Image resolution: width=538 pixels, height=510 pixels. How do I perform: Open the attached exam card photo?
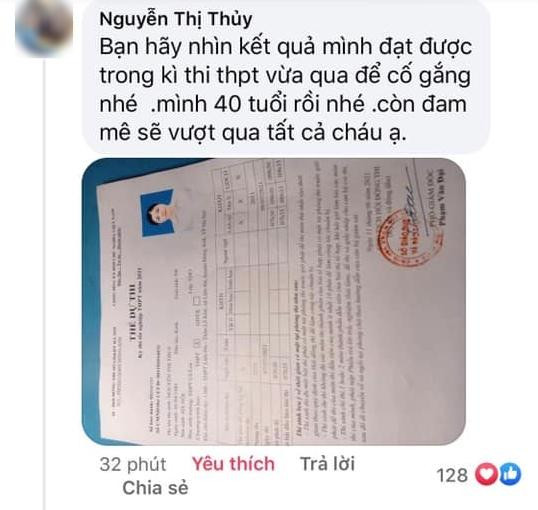(273, 302)
